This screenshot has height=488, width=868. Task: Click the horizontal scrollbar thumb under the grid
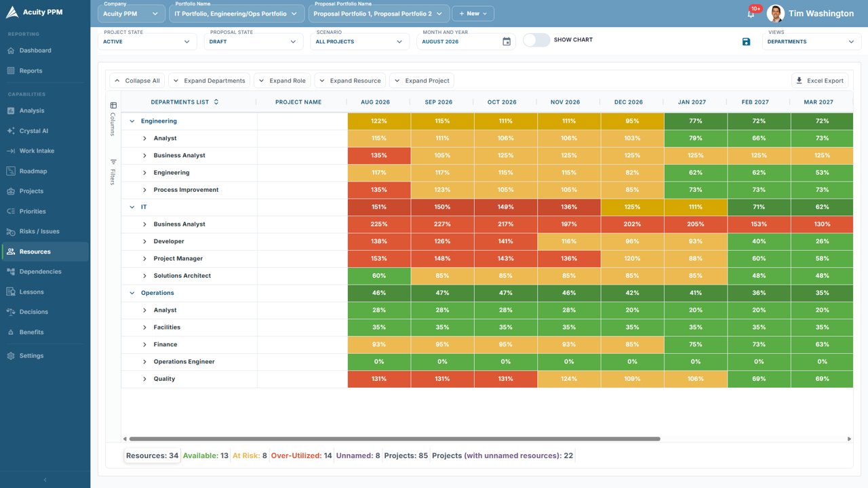click(x=395, y=439)
